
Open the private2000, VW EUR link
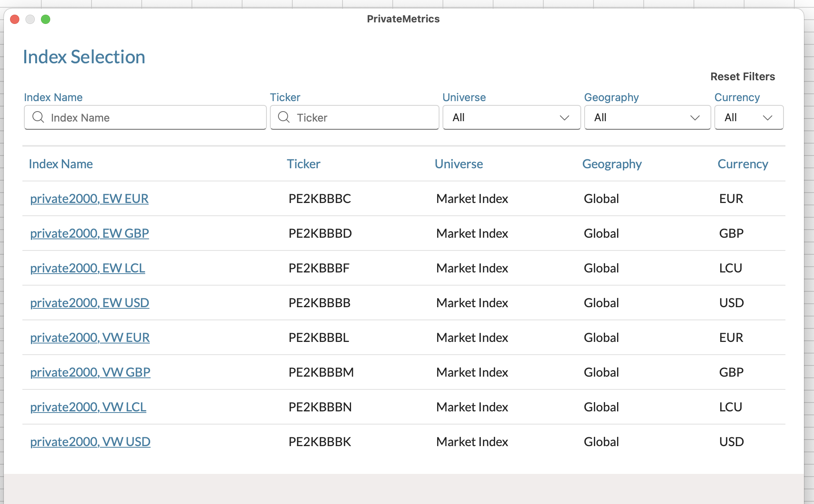90,337
